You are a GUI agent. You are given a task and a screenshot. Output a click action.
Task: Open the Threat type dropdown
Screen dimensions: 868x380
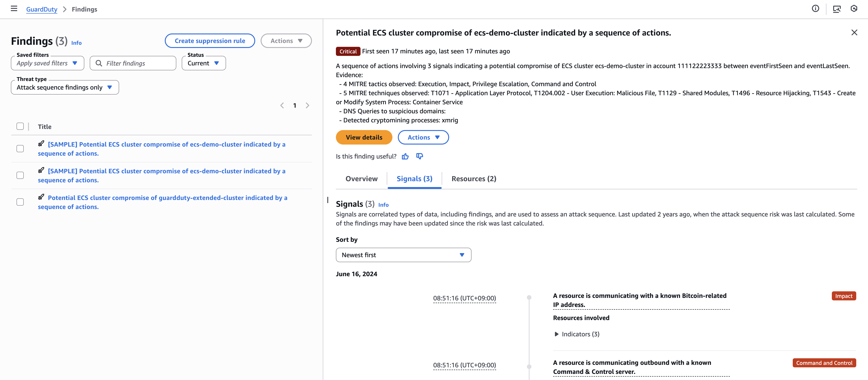65,87
